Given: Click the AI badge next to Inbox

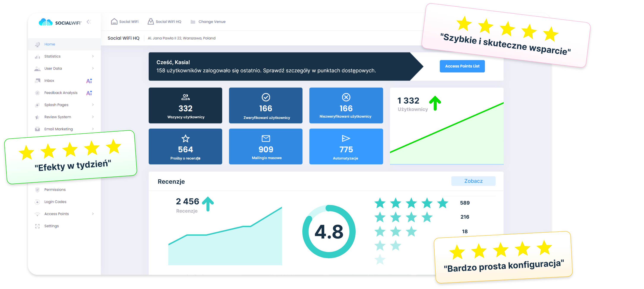Looking at the screenshot, I should click(x=89, y=81).
